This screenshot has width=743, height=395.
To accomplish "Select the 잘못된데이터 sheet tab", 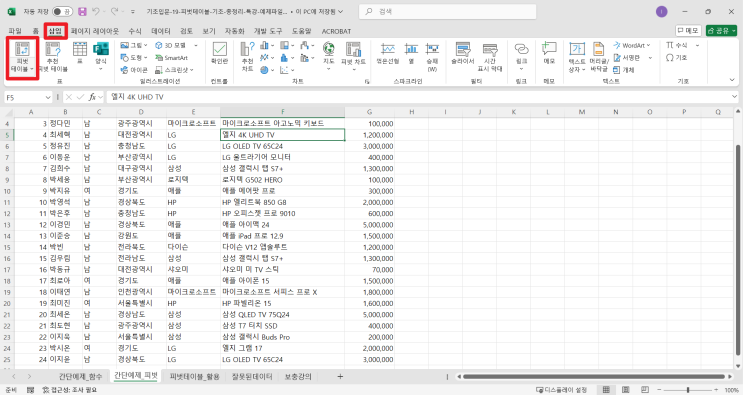I will 252,377.
